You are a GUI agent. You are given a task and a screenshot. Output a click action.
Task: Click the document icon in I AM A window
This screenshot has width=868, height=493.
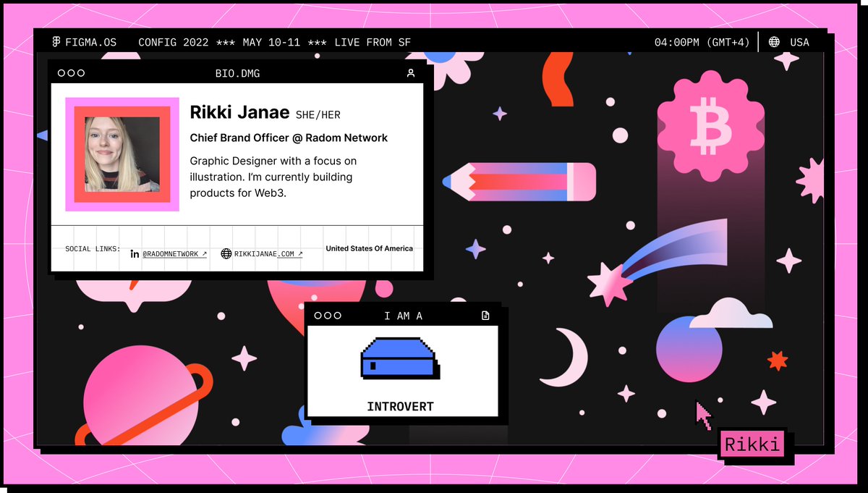[485, 316]
